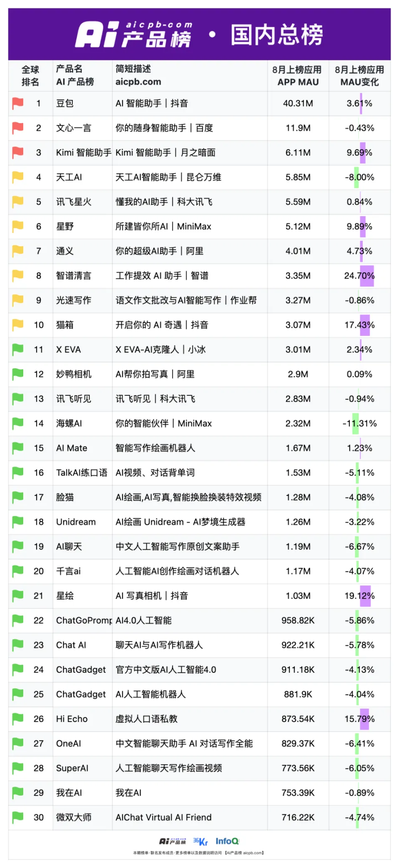Click the purple bar for 智谱清言's 24.70%

pyautogui.click(x=367, y=275)
